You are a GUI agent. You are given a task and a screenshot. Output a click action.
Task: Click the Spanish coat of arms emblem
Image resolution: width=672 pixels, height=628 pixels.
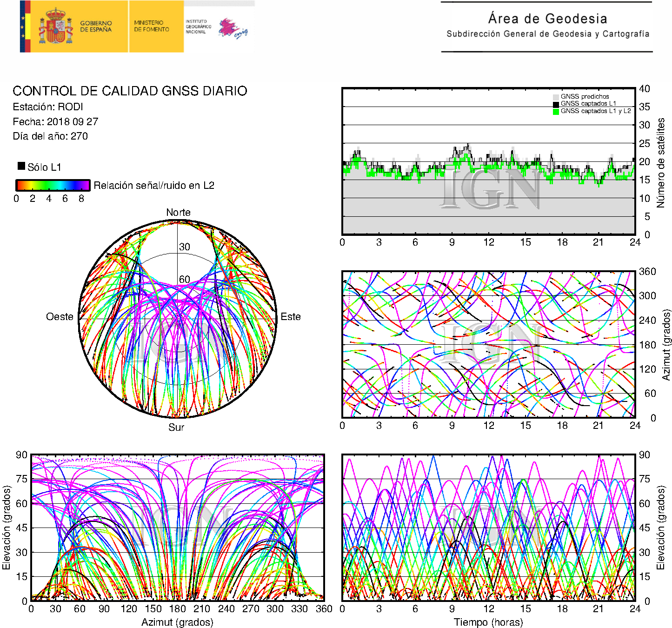pos(56,27)
